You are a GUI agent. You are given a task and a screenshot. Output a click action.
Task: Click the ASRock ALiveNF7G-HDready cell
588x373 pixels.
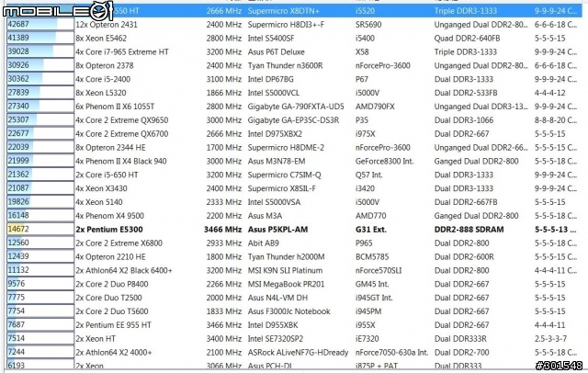(x=298, y=353)
